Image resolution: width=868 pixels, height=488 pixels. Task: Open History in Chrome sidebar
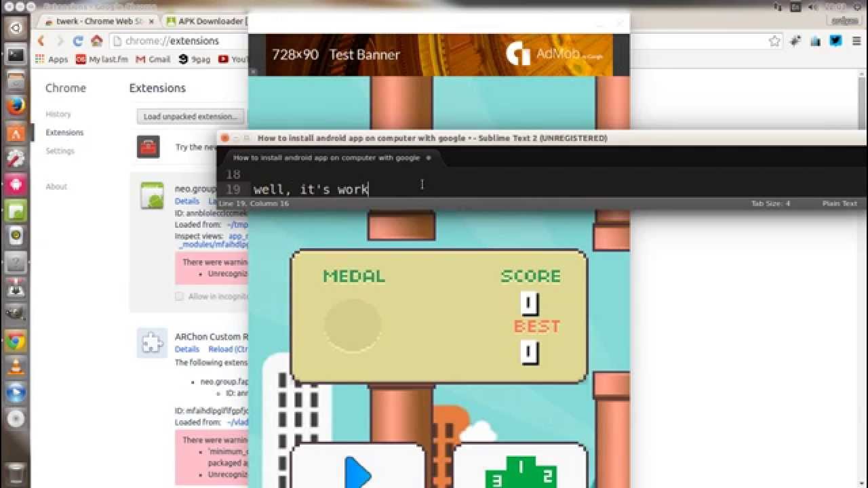click(58, 114)
